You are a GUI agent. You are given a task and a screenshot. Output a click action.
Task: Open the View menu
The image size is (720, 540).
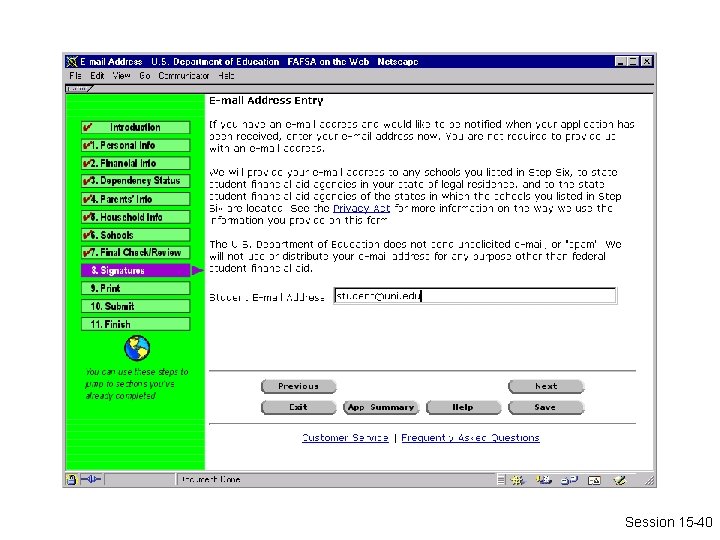pyautogui.click(x=122, y=76)
